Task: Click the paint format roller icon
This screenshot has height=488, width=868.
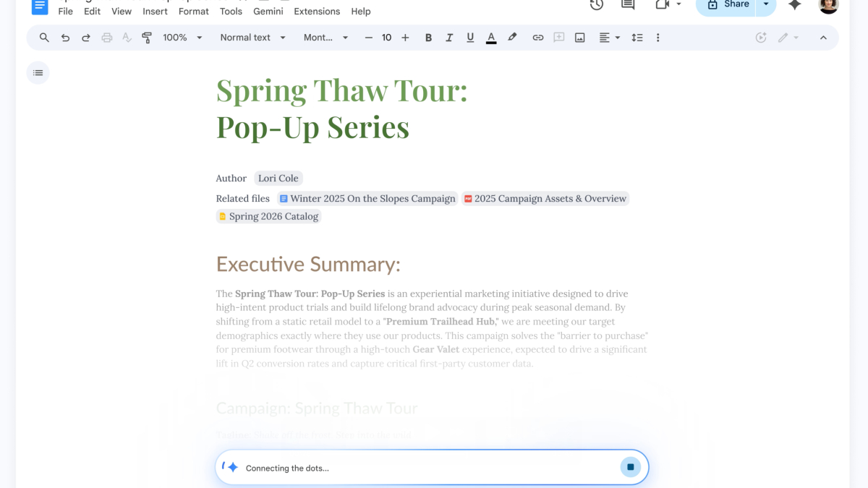Action: (147, 38)
